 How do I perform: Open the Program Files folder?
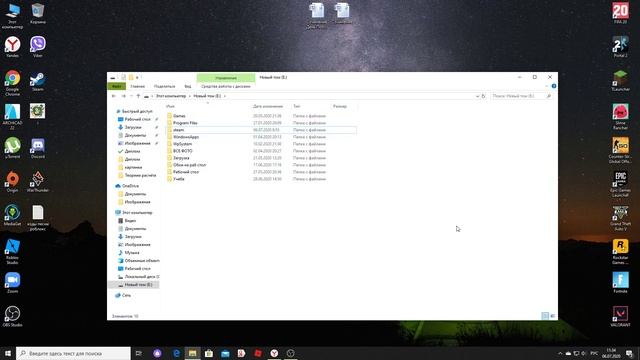point(185,123)
